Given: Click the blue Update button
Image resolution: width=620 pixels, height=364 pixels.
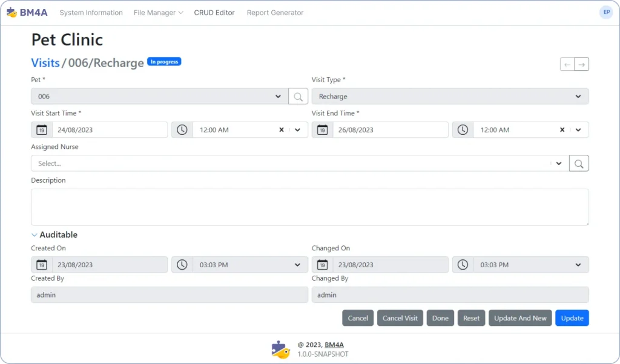Looking at the screenshot, I should pyautogui.click(x=572, y=318).
